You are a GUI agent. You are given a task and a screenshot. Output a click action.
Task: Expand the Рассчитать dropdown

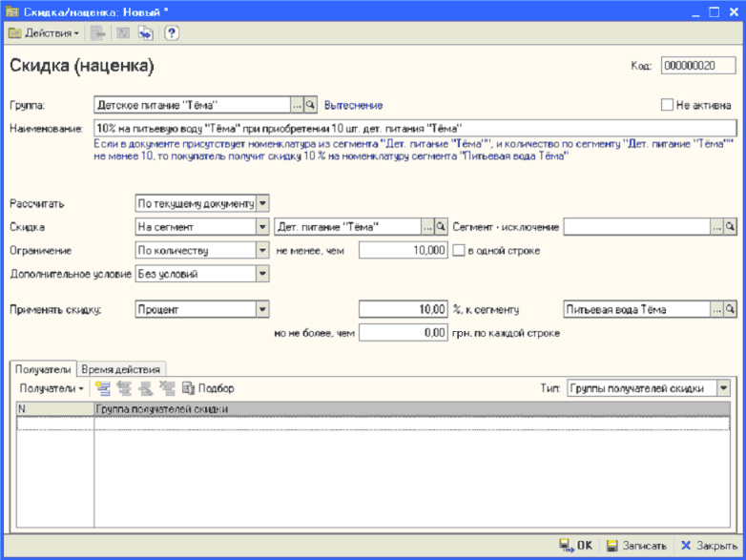262,203
